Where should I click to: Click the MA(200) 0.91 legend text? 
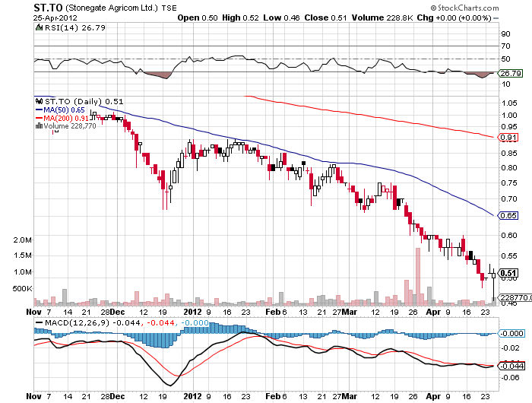tap(66, 118)
